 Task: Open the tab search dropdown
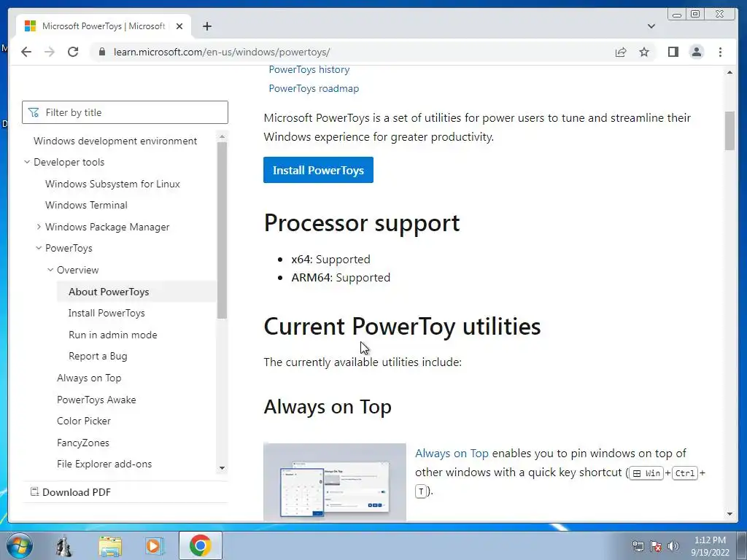[651, 26]
